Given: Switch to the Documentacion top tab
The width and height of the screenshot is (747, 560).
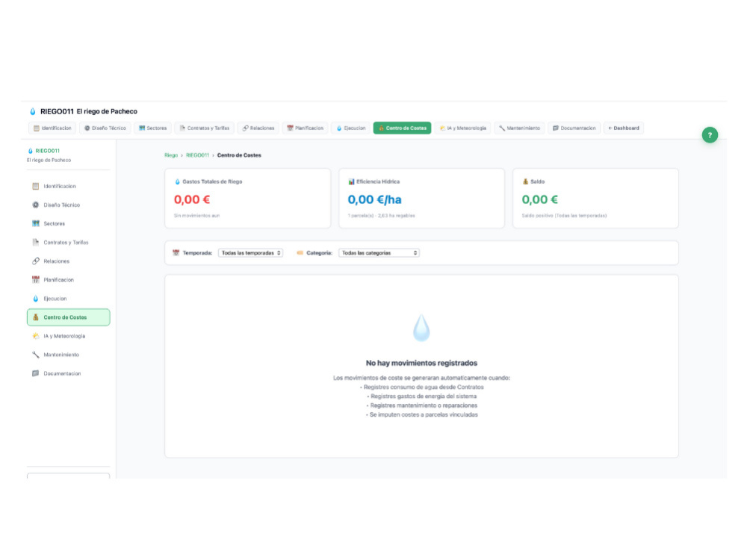Looking at the screenshot, I should point(574,128).
